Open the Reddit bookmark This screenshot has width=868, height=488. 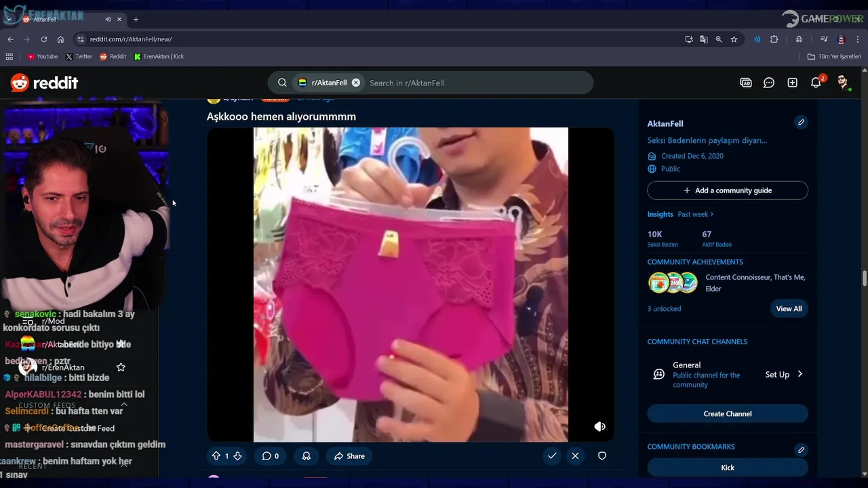click(x=113, y=57)
